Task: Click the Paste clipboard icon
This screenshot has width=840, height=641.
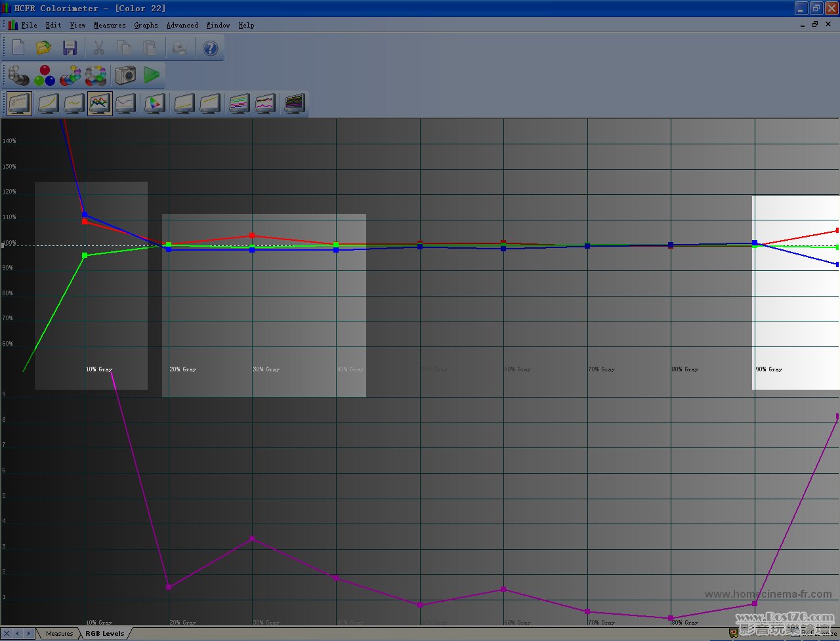Action: [150, 48]
